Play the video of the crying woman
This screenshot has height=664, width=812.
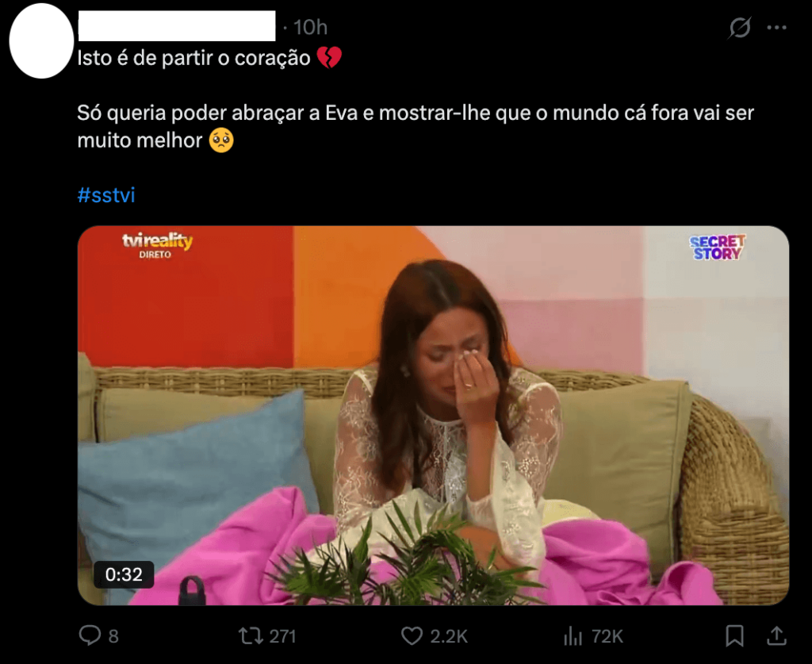click(x=433, y=416)
